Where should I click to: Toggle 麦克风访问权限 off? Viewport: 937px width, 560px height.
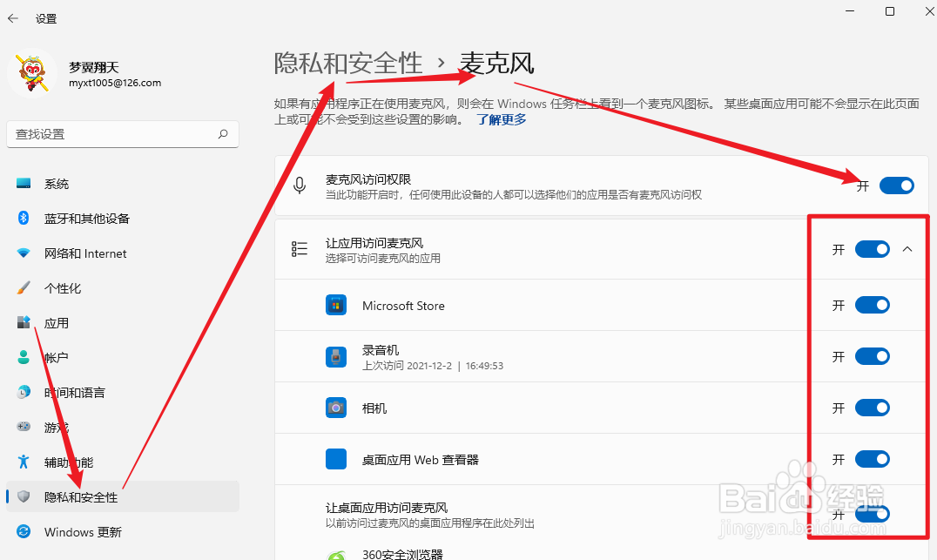896,185
